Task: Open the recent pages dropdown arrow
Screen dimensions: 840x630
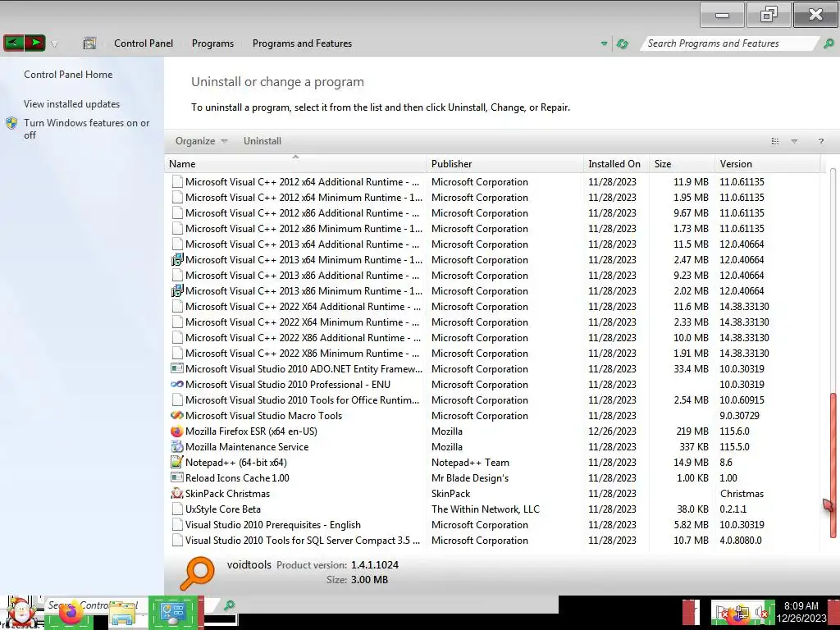Action: [x=54, y=44]
